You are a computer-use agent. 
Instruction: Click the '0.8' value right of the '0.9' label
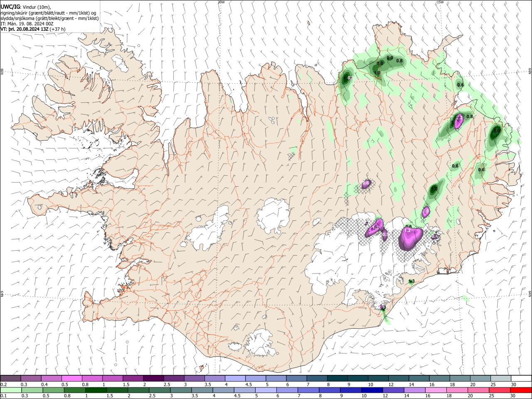399,61
